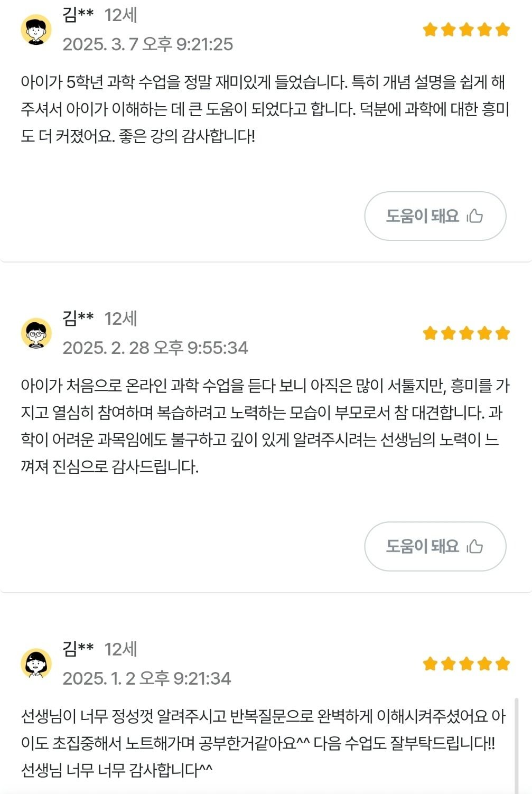Click the review text starting with 아이가 처음으로 온라인

pos(264,426)
